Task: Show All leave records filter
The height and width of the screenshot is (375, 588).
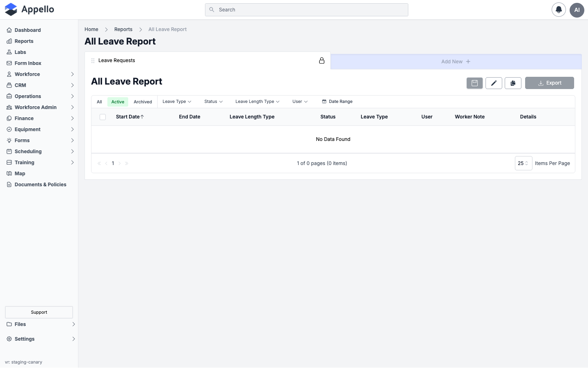Action: click(99, 102)
